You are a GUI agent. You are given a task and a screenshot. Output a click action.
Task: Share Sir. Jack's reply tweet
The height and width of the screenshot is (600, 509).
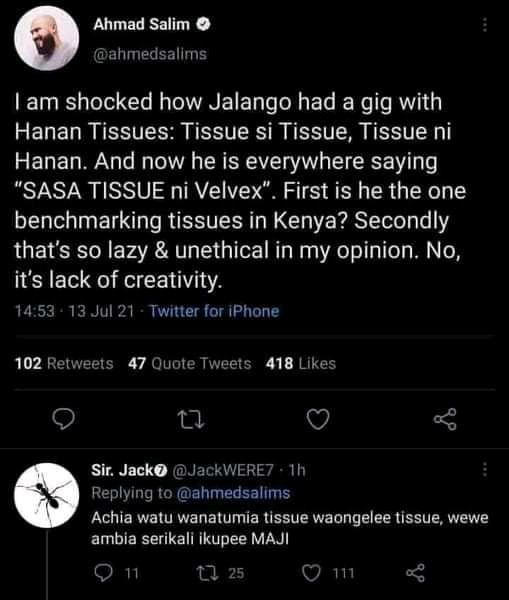[x=415, y=573]
